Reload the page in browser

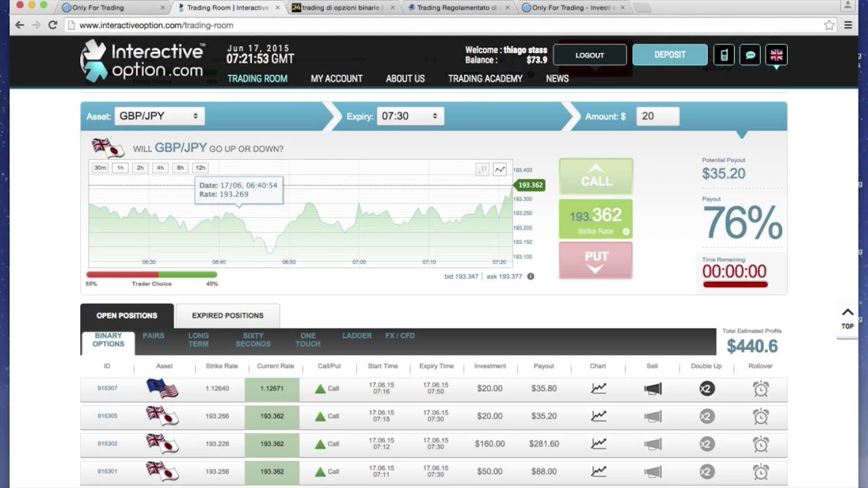52,25
